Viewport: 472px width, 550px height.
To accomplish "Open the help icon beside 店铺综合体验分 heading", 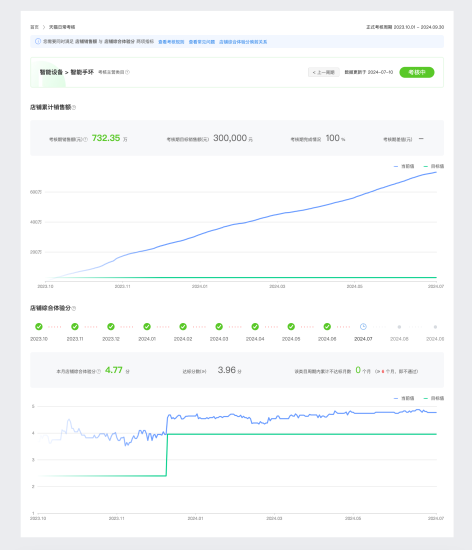I will coord(74,308).
